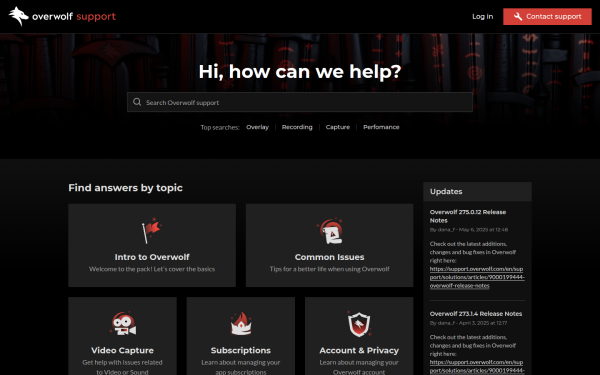600x375 pixels.
Task: Open the Video Capture topic title
Action: [x=122, y=351]
